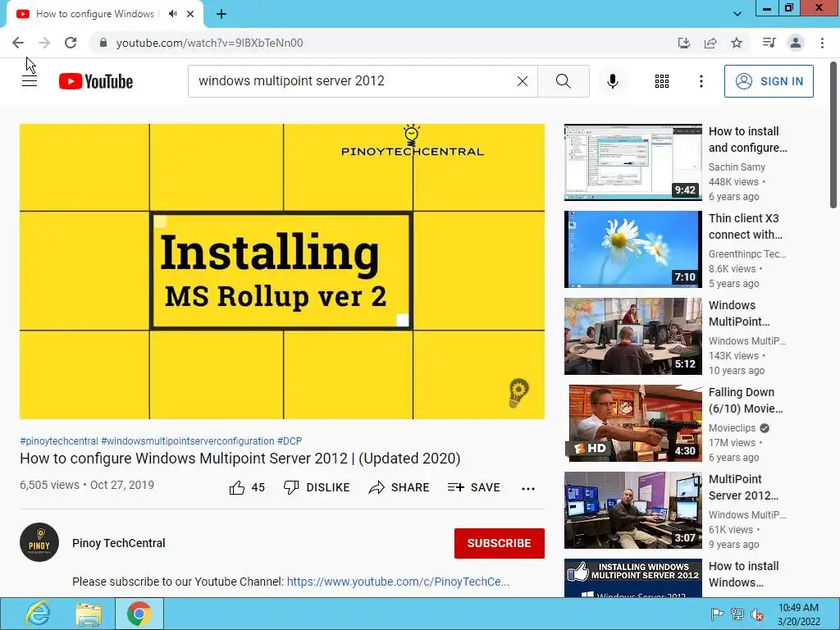Image resolution: width=840 pixels, height=630 pixels.
Task: Open network icon in system tray
Action: (x=737, y=614)
